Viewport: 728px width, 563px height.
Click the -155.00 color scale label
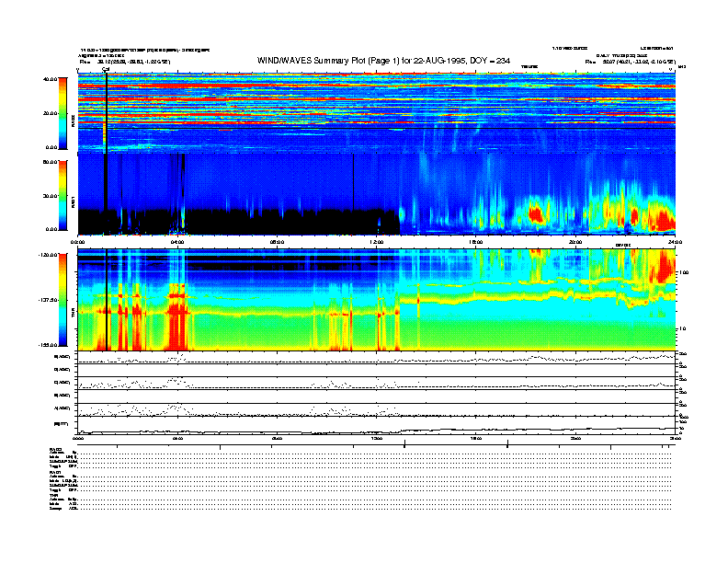[x=48, y=345]
